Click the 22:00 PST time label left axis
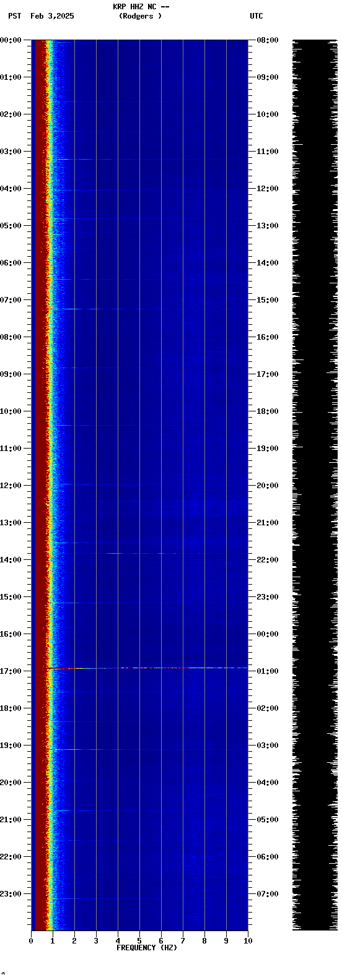Viewport: 342px width, 980px height. point(11,857)
